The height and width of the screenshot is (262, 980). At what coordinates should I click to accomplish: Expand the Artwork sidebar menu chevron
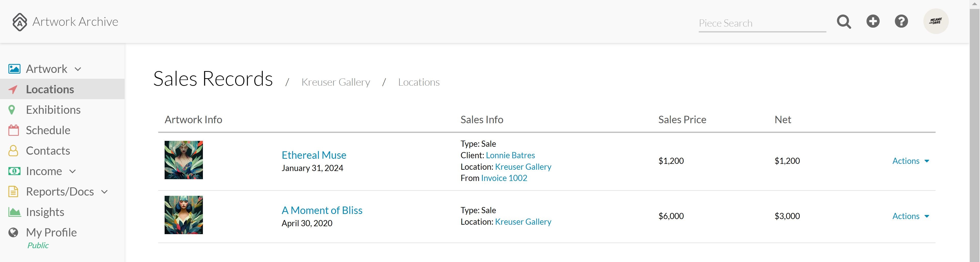[x=78, y=69]
